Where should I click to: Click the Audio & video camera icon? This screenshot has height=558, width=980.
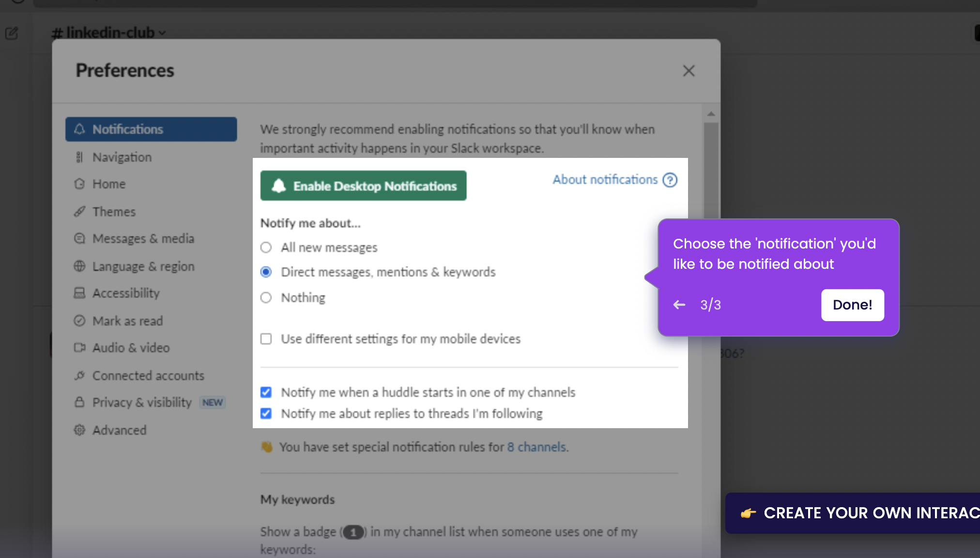pos(79,348)
